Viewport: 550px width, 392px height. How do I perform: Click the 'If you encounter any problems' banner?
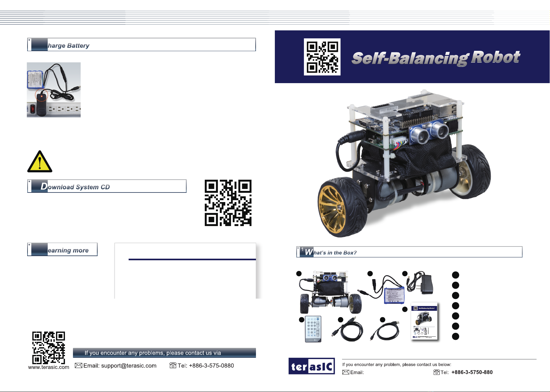click(x=164, y=353)
